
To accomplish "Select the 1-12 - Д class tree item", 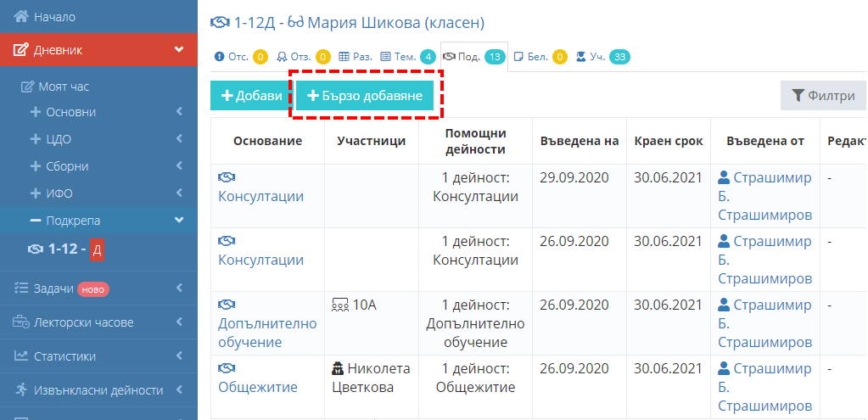I will [x=66, y=249].
